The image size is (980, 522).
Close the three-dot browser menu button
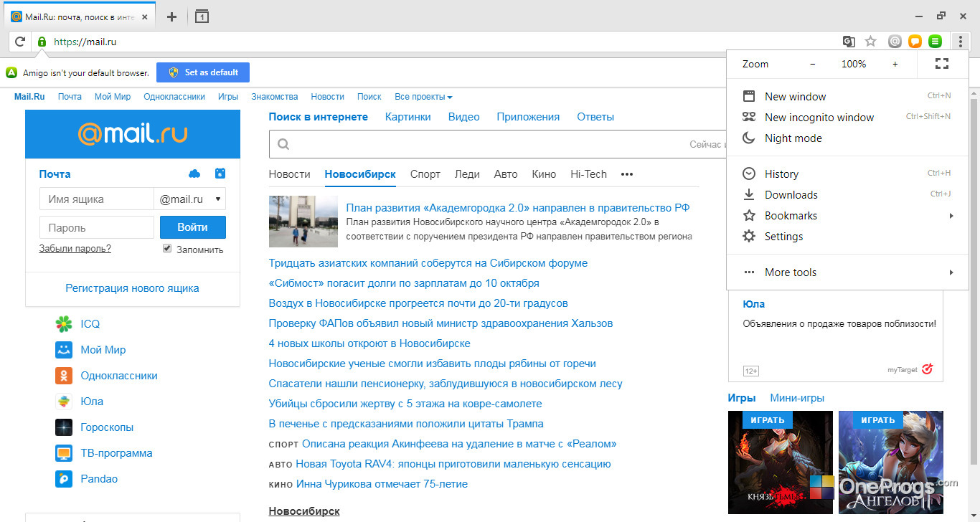point(960,42)
